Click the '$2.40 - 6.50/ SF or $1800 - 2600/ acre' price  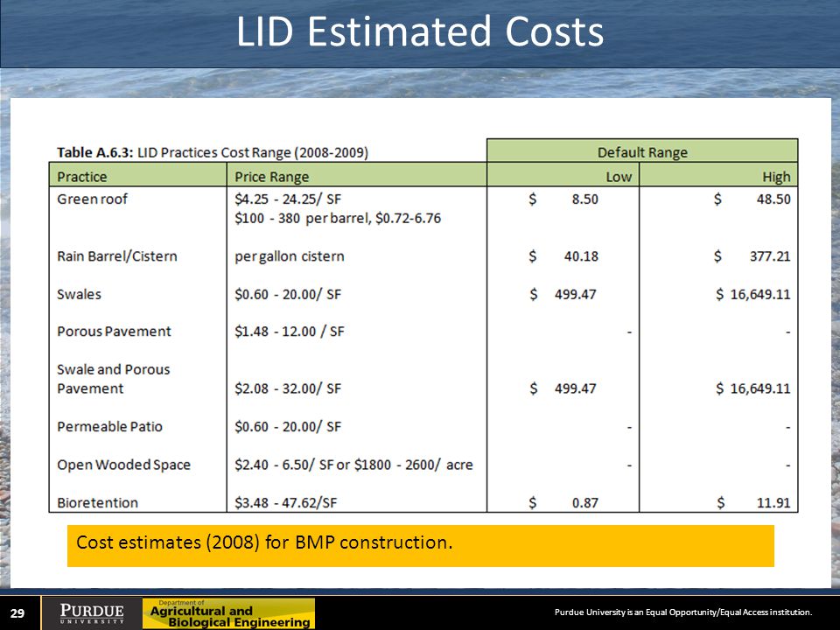[x=353, y=465]
